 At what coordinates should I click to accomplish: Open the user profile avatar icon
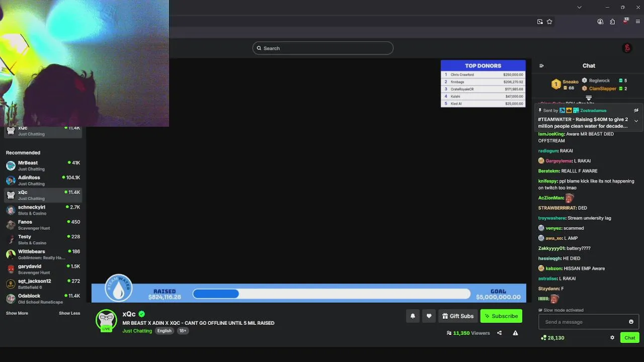(x=627, y=48)
